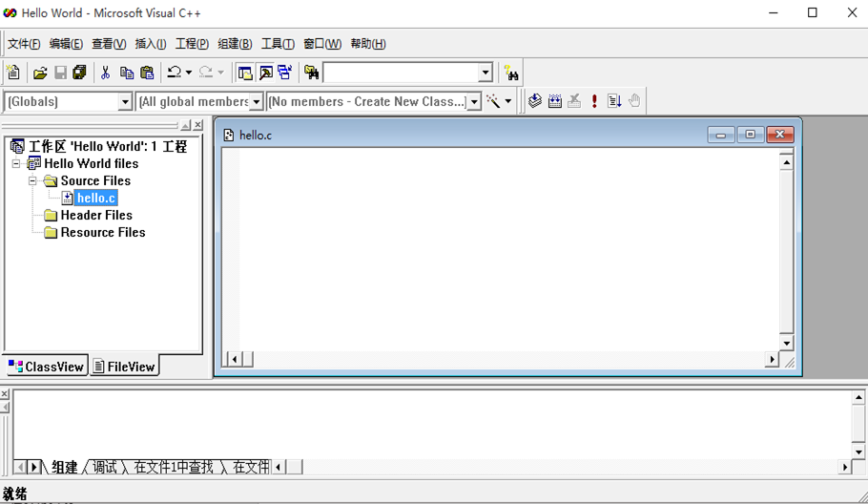This screenshot has width=868, height=504.
Task: Open the 查看(V) menu
Action: pyautogui.click(x=109, y=44)
